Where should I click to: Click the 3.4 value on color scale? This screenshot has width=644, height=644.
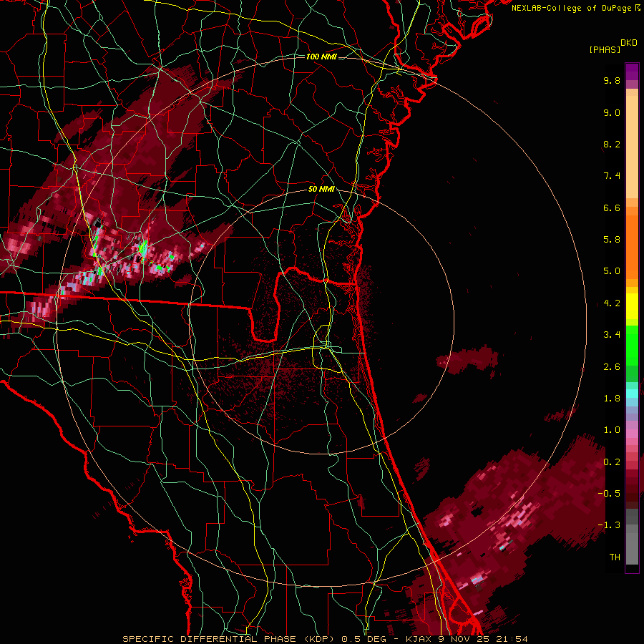pos(612,335)
